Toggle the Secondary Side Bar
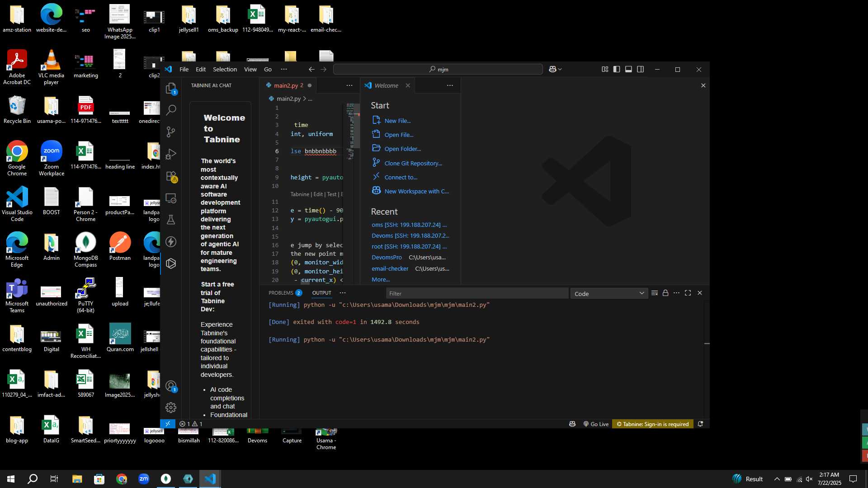 [640, 69]
